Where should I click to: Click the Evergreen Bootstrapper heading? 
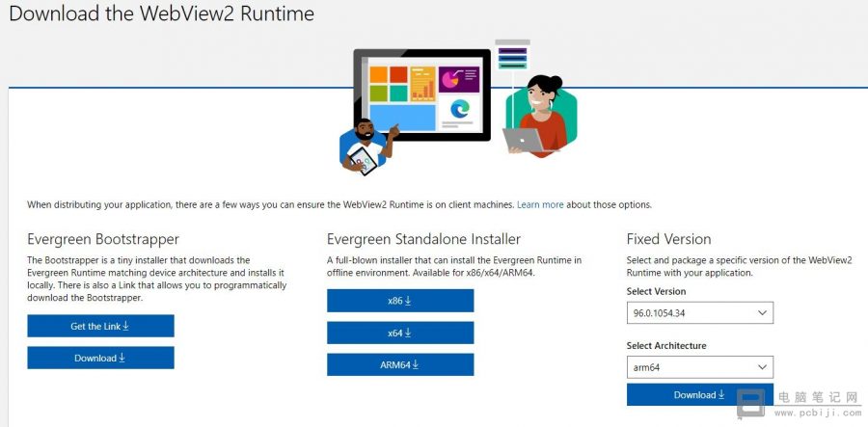(x=103, y=239)
